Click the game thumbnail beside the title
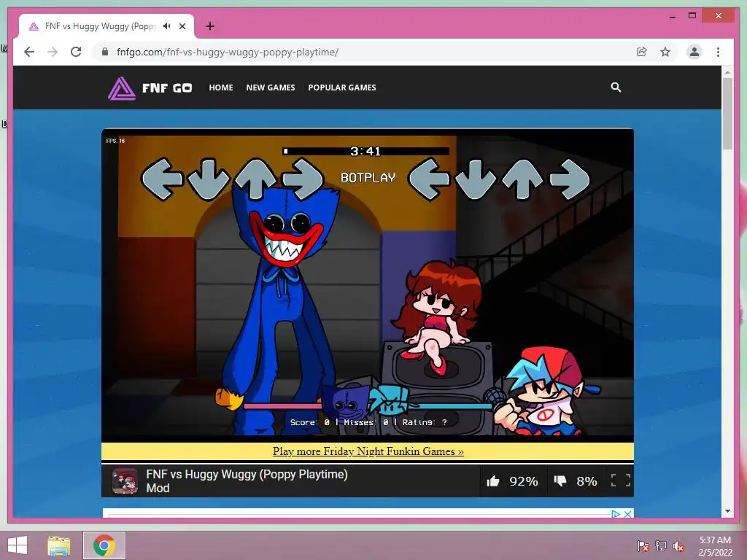This screenshot has height=560, width=747. tap(125, 481)
